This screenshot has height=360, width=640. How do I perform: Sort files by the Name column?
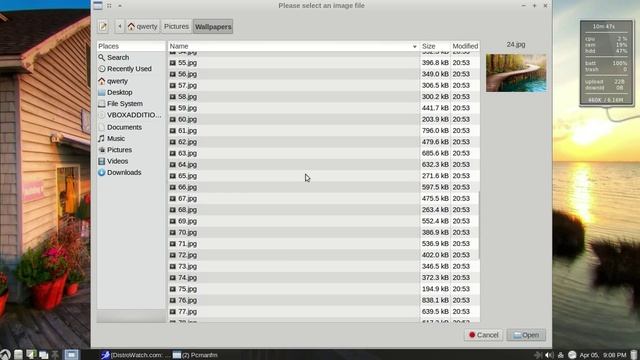293,46
